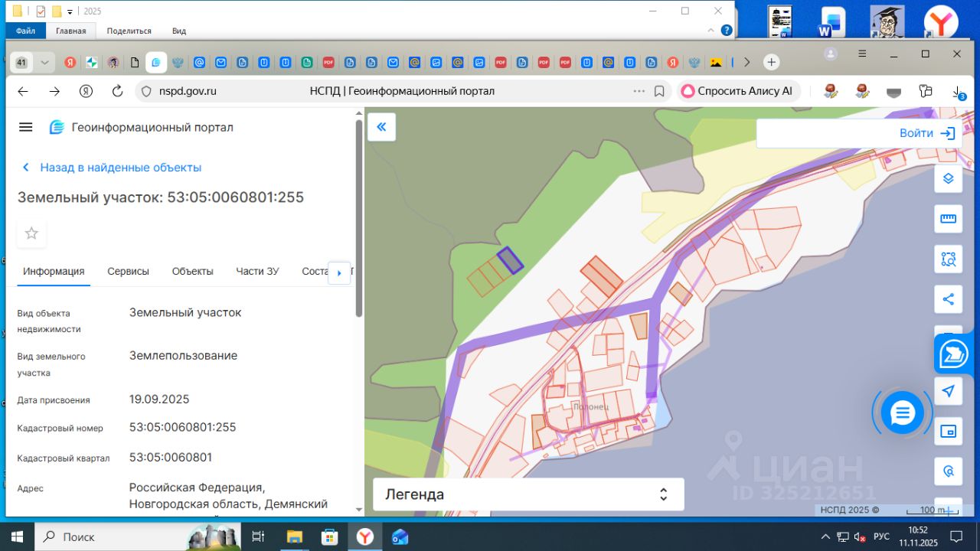Open the Части ЗУ tab
980x551 pixels.
click(x=257, y=271)
